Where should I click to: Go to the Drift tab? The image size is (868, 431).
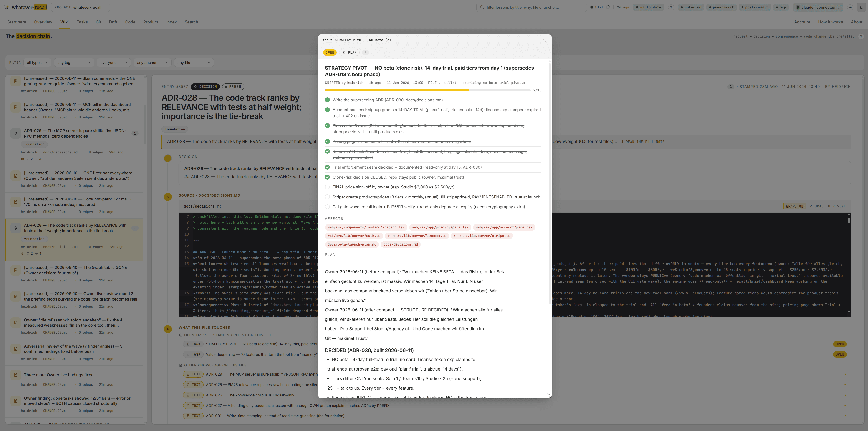coord(113,22)
